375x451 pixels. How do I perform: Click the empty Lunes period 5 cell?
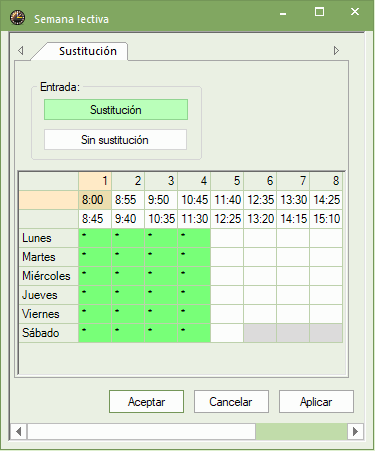227,238
